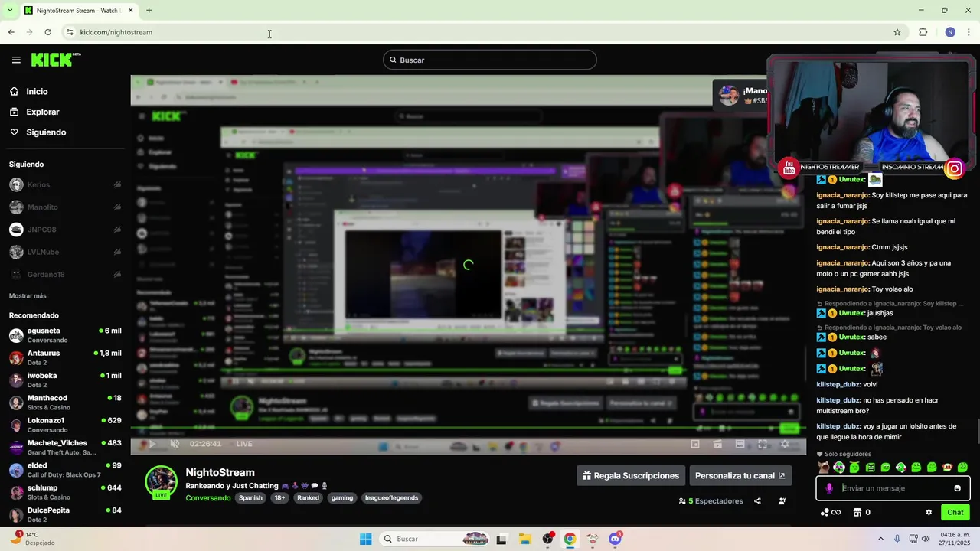Open Chrome three-dot menu
980x551 pixels.
tap(969, 32)
